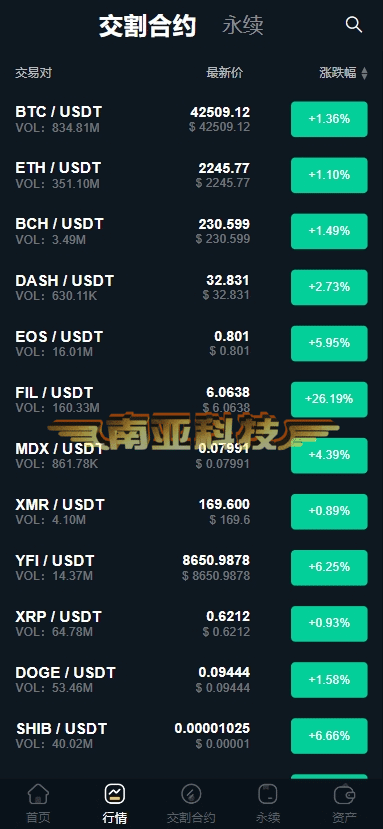This screenshot has height=829, width=383.
Task: Select the 交割合约 top tab
Action: pos(148,26)
